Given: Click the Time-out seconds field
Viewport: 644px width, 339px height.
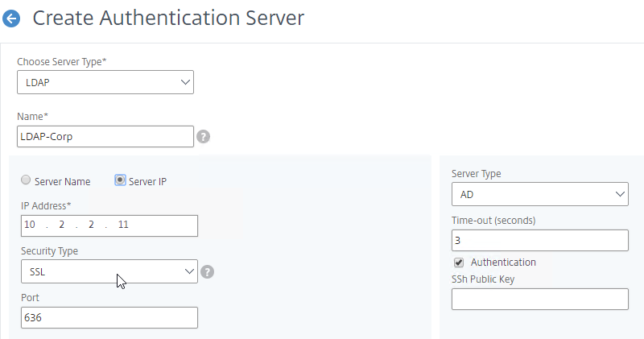Looking at the screenshot, I should point(539,241).
